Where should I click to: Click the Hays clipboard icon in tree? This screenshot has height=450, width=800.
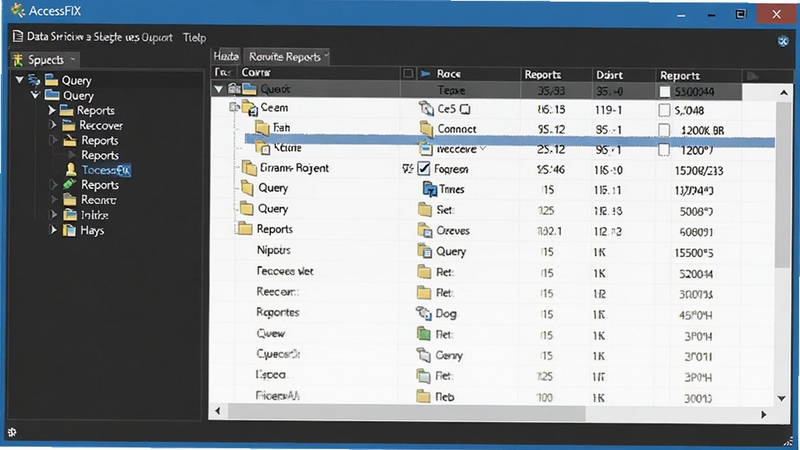click(x=69, y=230)
